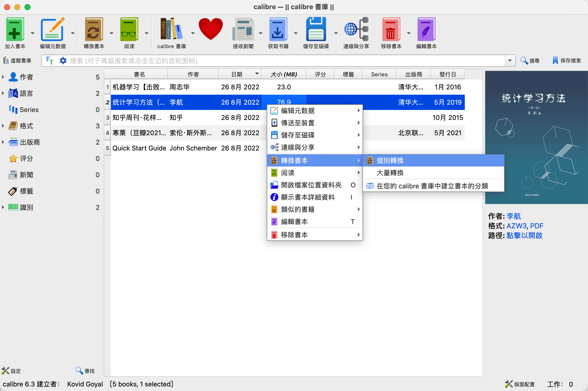
Task: Expand the 格式 category tree node
Action: [3, 126]
